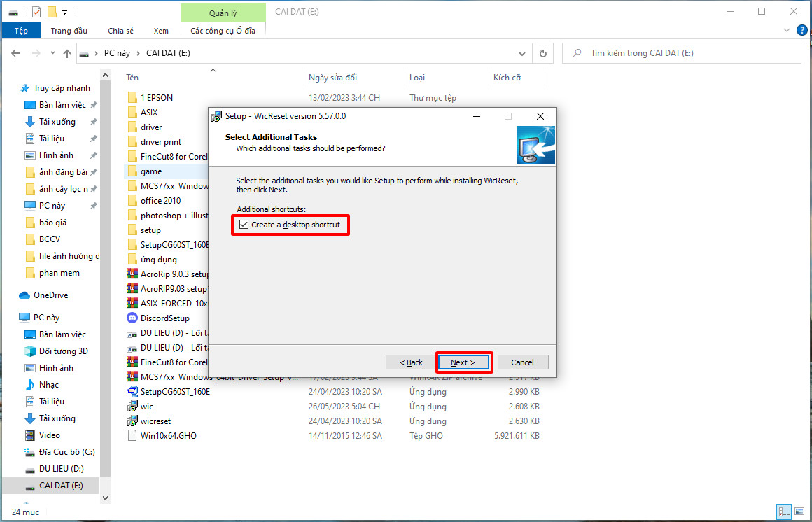Click the search box for CAI DAT (E:)
This screenshot has height=522, width=812.
[x=682, y=52]
